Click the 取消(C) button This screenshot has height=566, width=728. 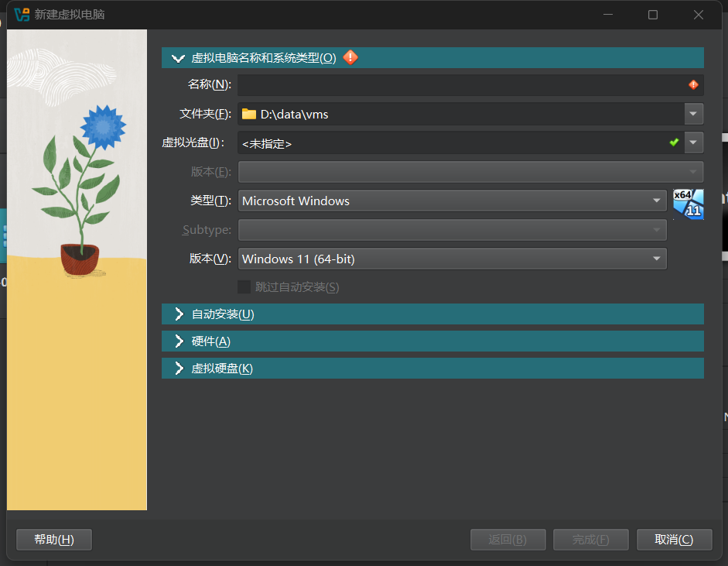tap(674, 540)
